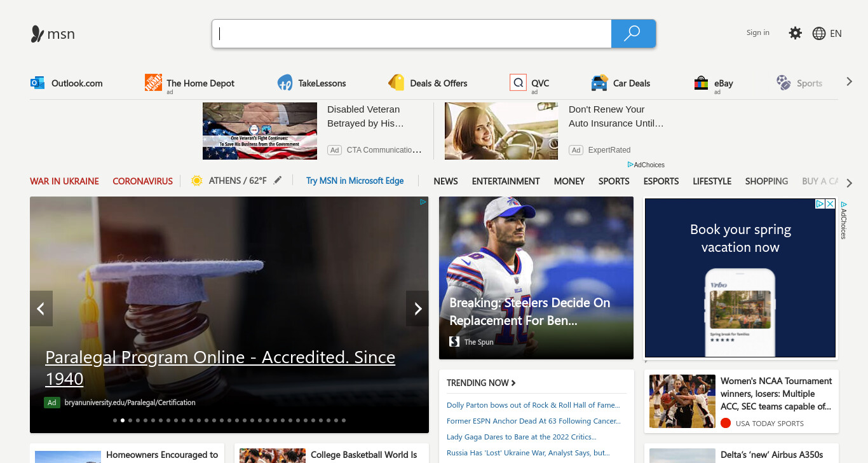Click the AdChoices icon below the ads
Screen dimensions: 868x463
[630, 165]
